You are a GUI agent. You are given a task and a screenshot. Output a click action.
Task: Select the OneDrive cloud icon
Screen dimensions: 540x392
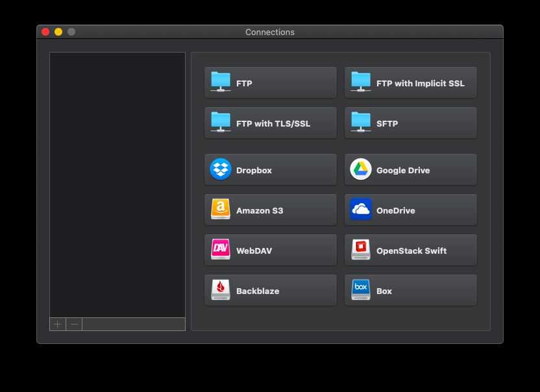[361, 210]
